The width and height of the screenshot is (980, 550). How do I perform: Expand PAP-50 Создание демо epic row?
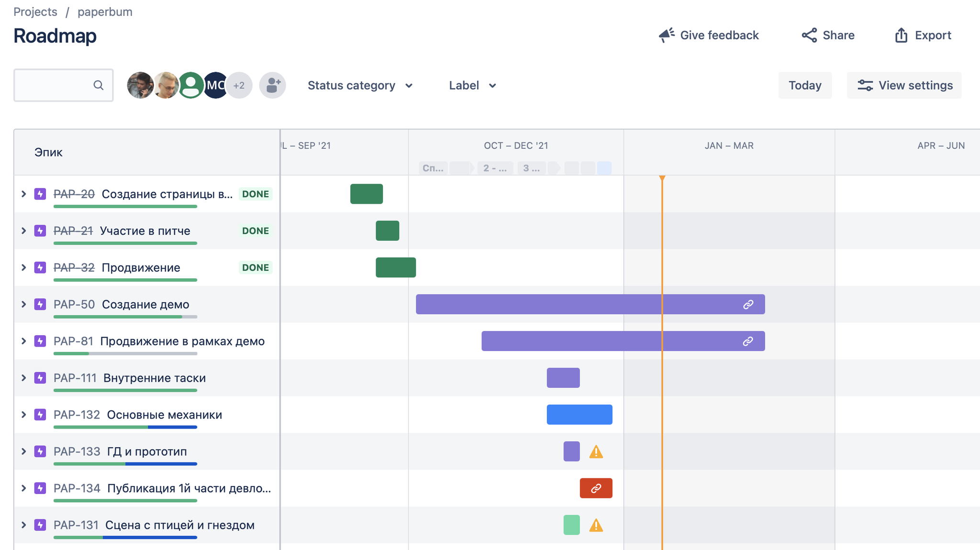(x=24, y=304)
